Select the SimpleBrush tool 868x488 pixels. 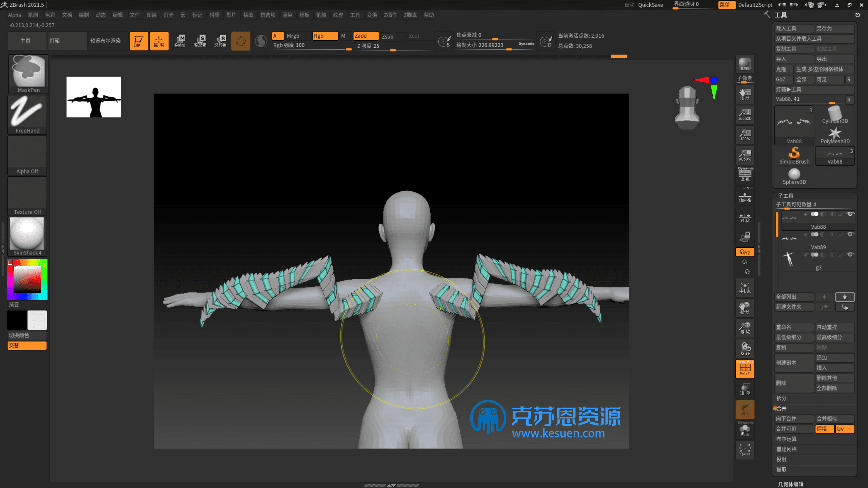(794, 154)
